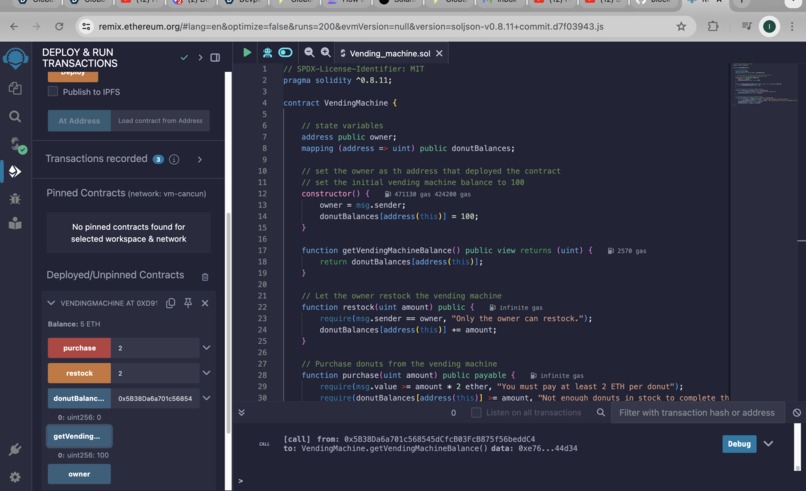Click the green checkmark in Deploy panel header
Image resolution: width=806 pixels, height=491 pixels.
pyautogui.click(x=184, y=58)
